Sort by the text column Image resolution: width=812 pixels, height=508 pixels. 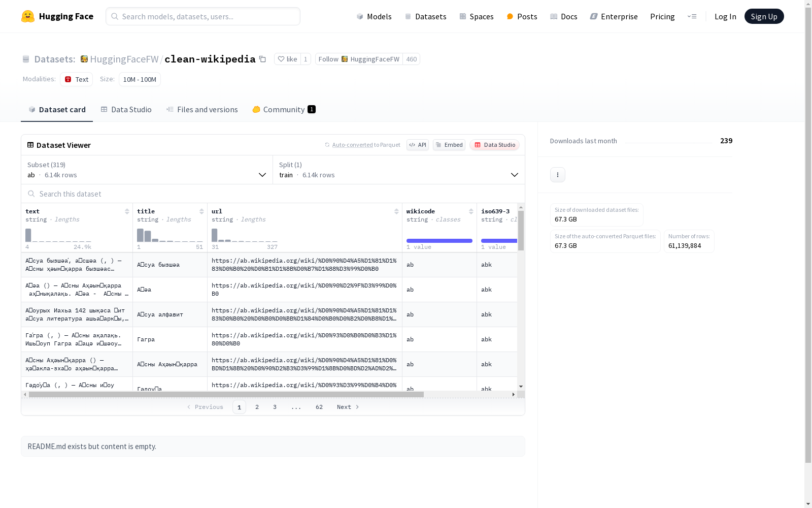click(127, 211)
